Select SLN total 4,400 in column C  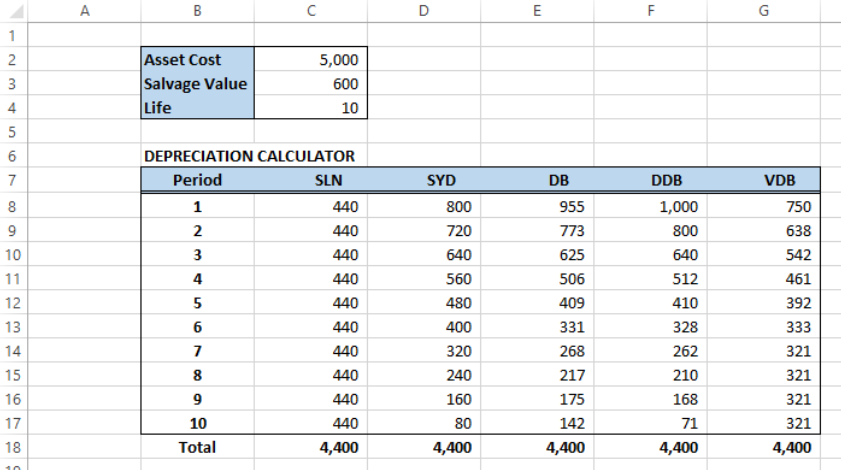(x=311, y=447)
